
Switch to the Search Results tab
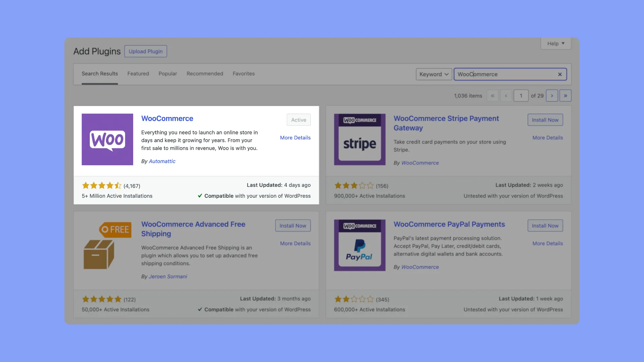(x=100, y=74)
